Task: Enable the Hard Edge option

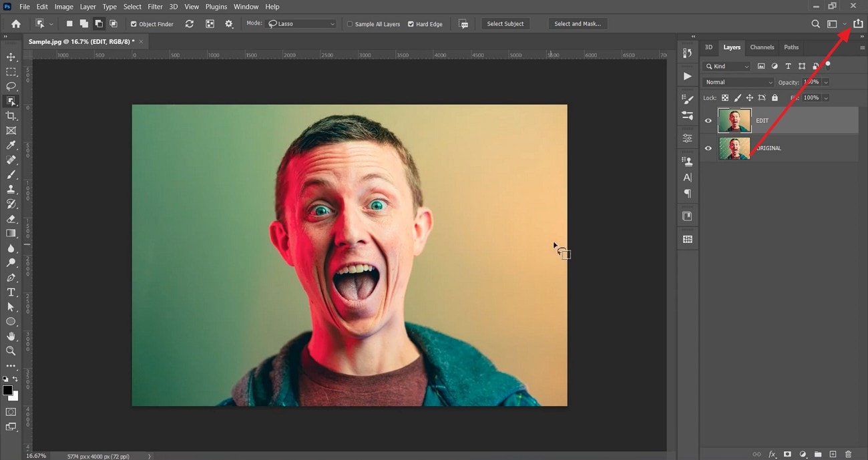Action: [411, 23]
